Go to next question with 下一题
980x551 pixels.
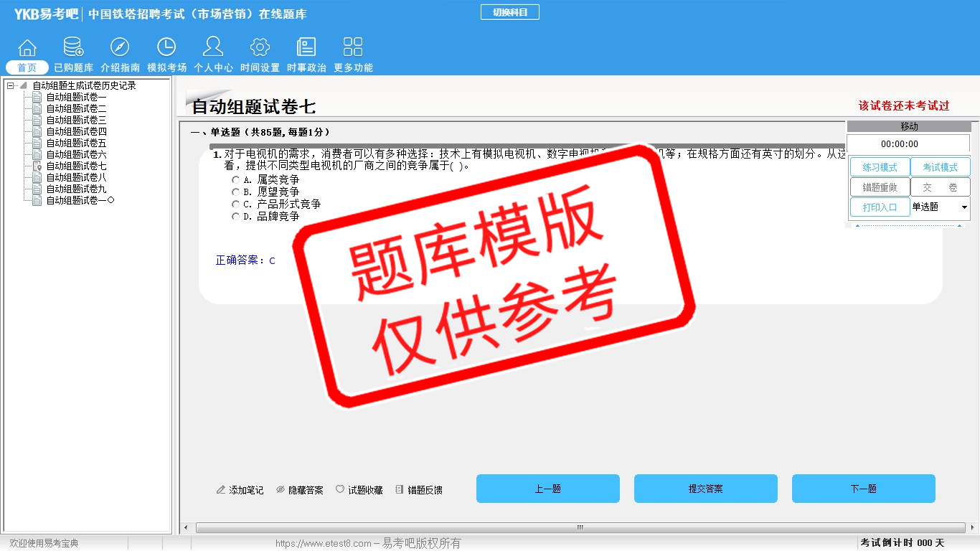pyautogui.click(x=864, y=489)
